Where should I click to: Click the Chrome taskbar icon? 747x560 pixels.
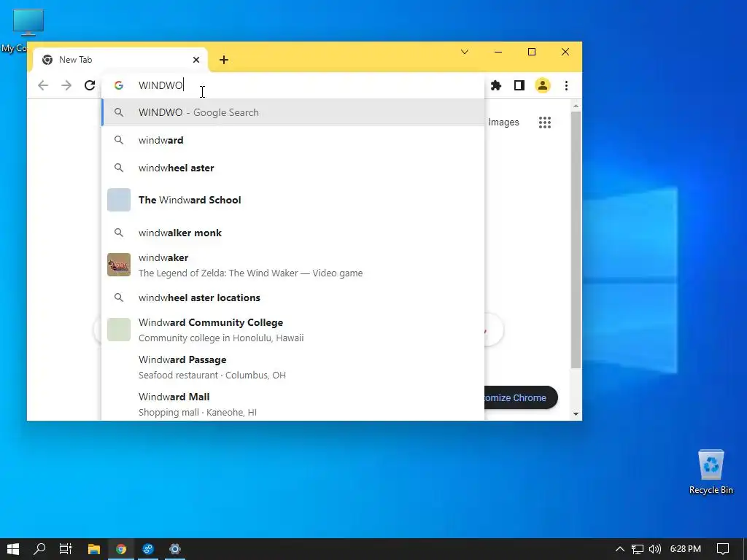tap(121, 549)
